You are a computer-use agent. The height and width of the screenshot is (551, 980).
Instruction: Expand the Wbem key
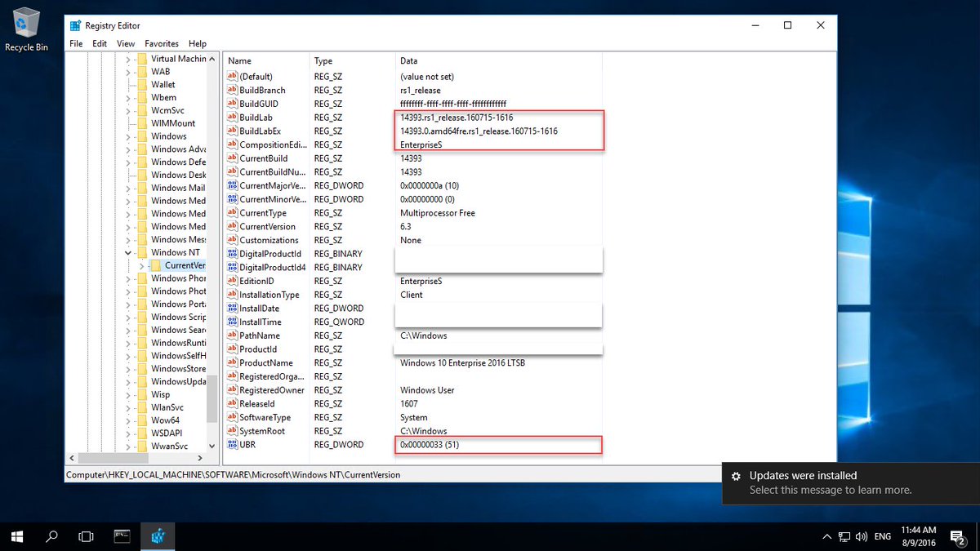(127, 98)
